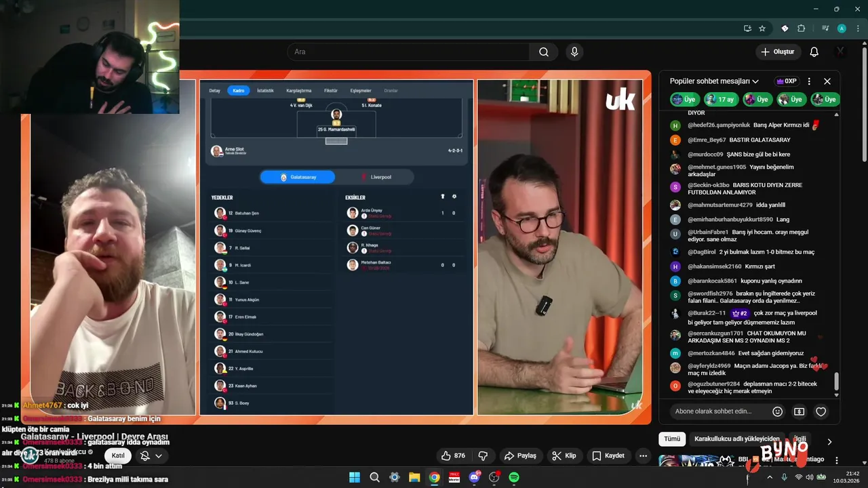Click chat user @mertozkan4846
The height and width of the screenshot is (488, 868).
[x=711, y=353]
